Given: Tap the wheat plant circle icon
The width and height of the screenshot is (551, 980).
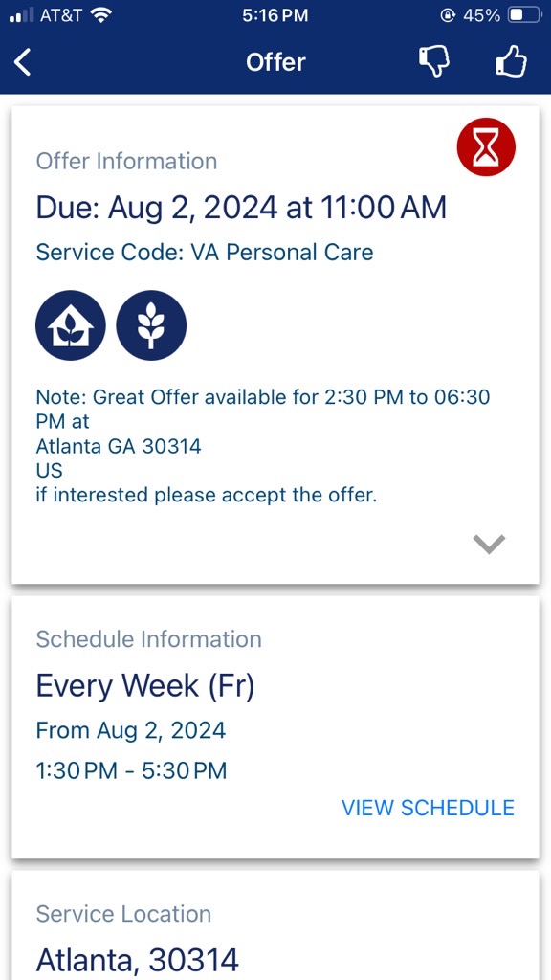Looking at the screenshot, I should coord(151,325).
